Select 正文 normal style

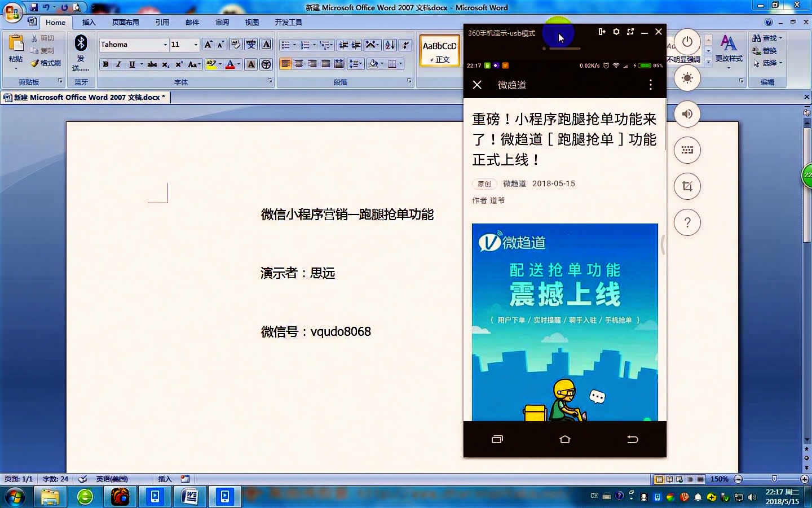point(440,51)
